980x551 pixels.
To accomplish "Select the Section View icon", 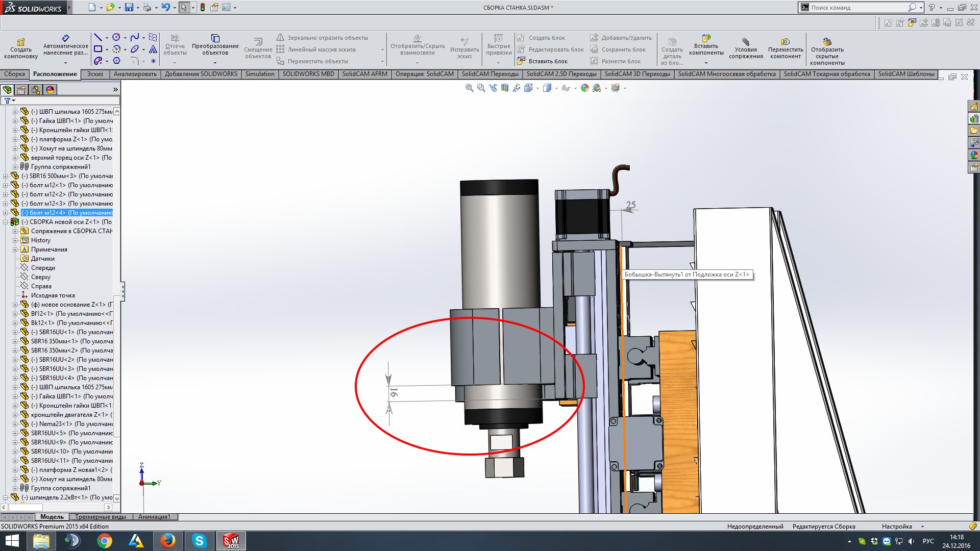I will pyautogui.click(x=505, y=88).
